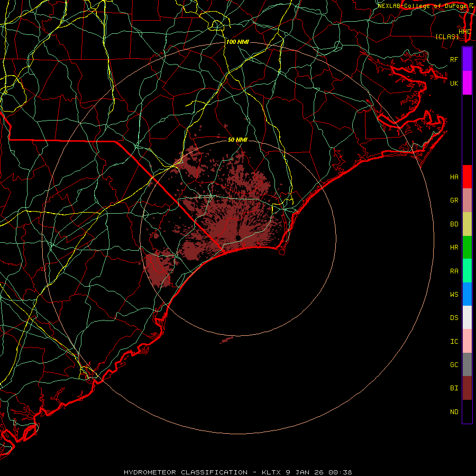The width and height of the screenshot is (476, 476).
Task: Click the IC legend label
Action: click(x=454, y=342)
